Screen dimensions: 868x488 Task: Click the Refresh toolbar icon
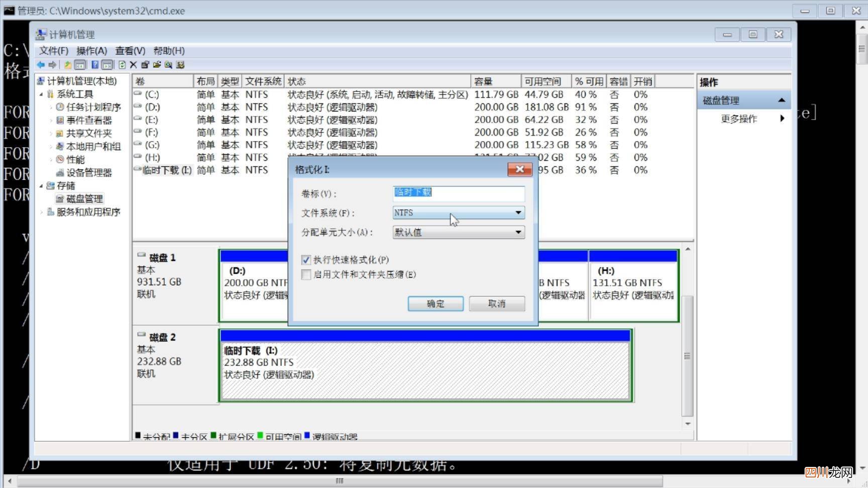[x=122, y=65]
